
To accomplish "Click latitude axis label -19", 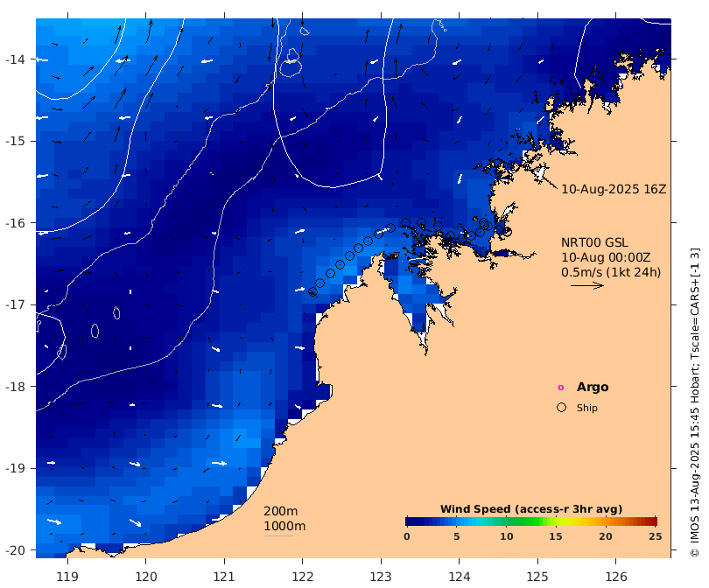I will click(15, 468).
